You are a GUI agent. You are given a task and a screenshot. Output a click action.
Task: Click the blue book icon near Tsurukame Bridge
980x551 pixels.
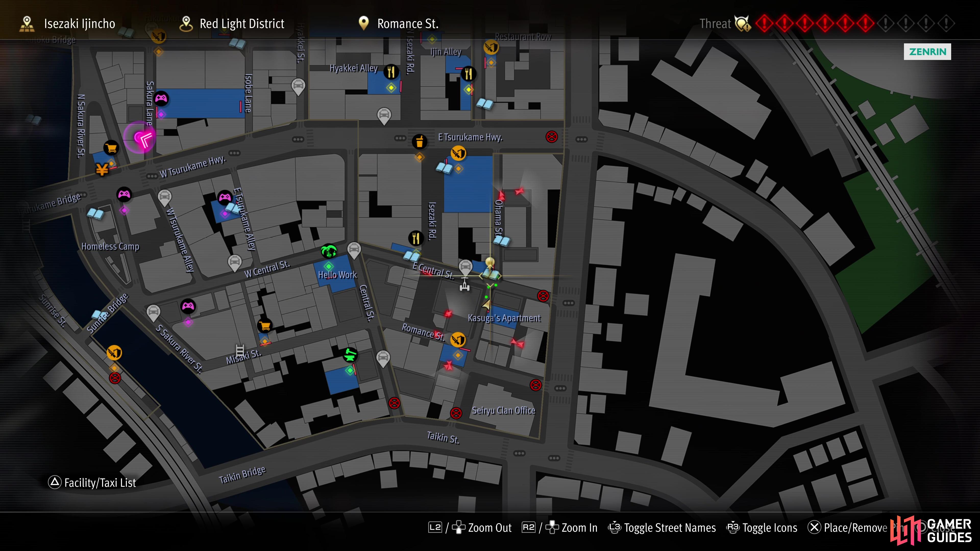(x=95, y=213)
